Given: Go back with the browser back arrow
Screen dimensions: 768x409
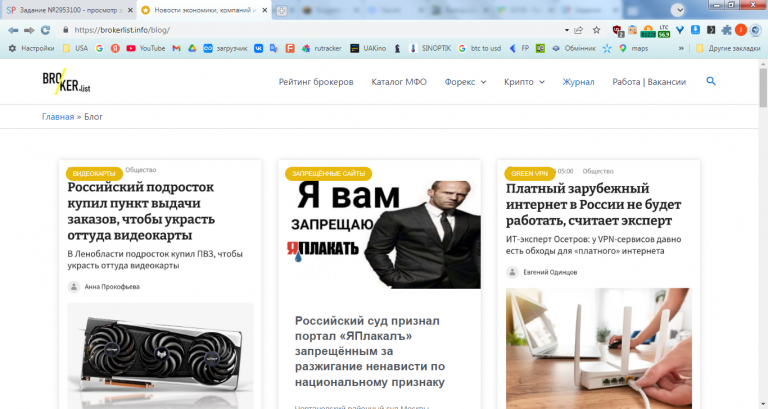Looking at the screenshot, I should click(x=13, y=30).
